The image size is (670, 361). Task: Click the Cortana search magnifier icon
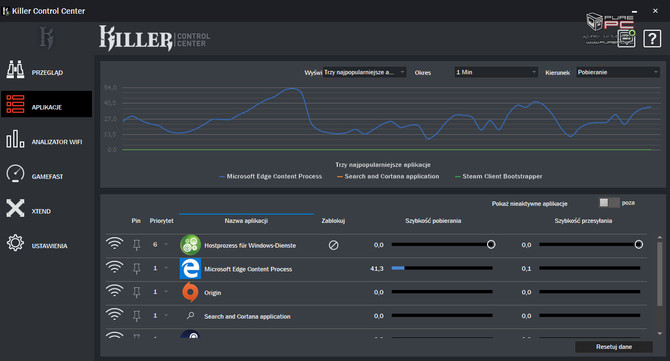pyautogui.click(x=191, y=316)
